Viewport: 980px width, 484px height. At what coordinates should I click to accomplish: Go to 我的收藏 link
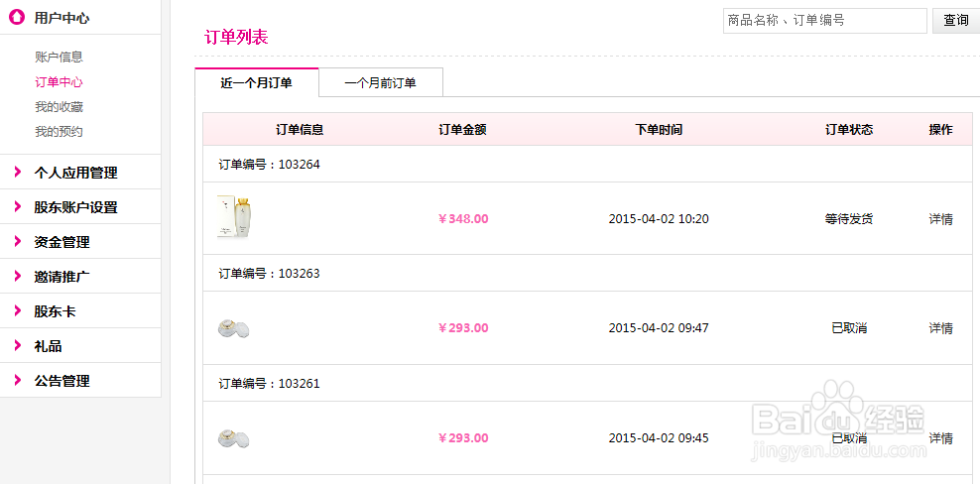pos(59,107)
